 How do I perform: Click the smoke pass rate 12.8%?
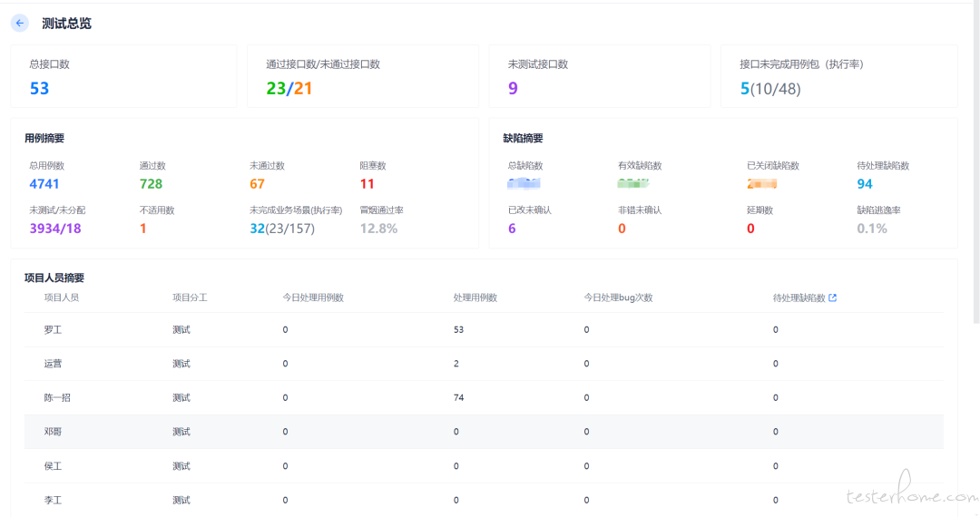click(378, 229)
